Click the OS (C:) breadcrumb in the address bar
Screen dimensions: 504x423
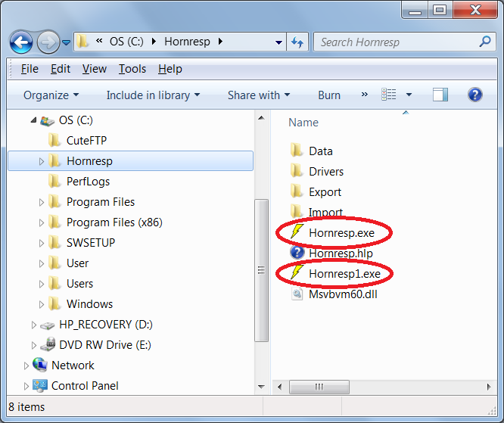[126, 42]
